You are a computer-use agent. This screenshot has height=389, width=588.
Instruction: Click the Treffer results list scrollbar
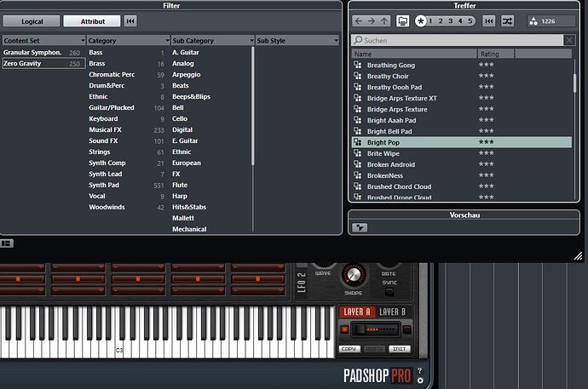point(574,83)
